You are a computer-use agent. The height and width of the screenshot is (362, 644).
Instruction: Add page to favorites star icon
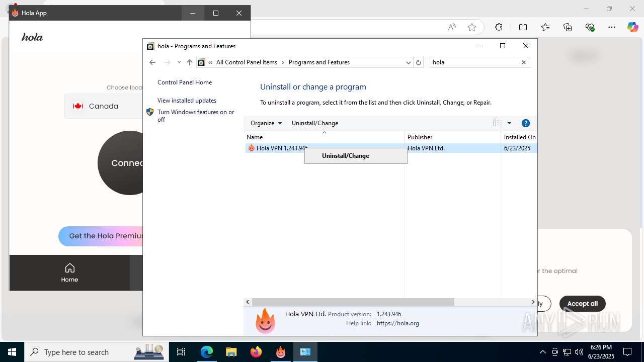472,27
